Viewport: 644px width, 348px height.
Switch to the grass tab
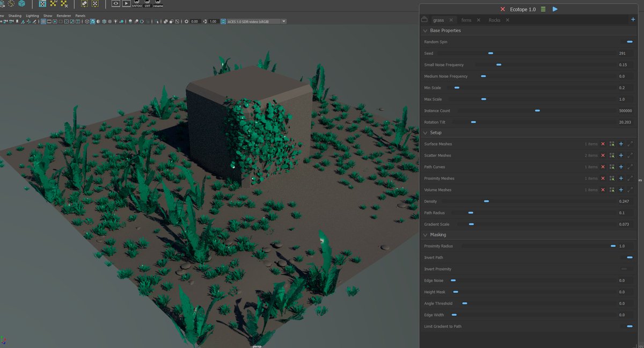[x=438, y=20]
